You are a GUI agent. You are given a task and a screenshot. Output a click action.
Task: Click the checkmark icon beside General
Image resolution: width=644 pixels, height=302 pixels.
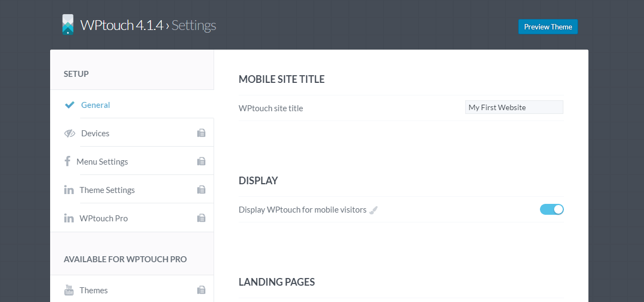coord(70,105)
